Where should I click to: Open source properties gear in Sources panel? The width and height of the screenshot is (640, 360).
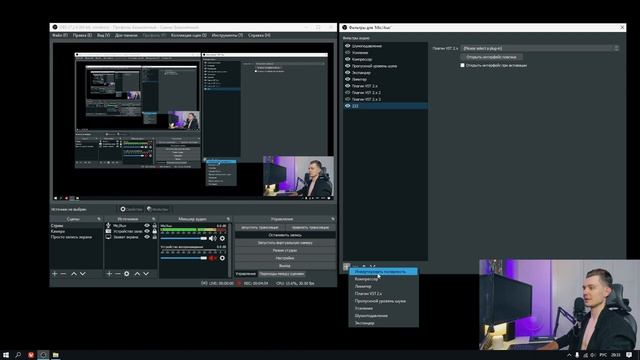click(127, 273)
